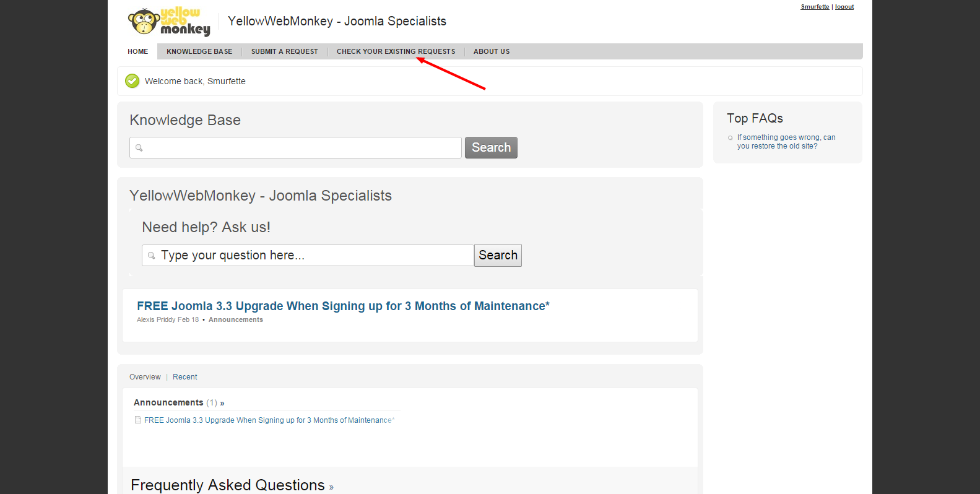Expand Frequently Asked Questions arrow
The width and height of the screenshot is (980, 494).
click(x=331, y=487)
